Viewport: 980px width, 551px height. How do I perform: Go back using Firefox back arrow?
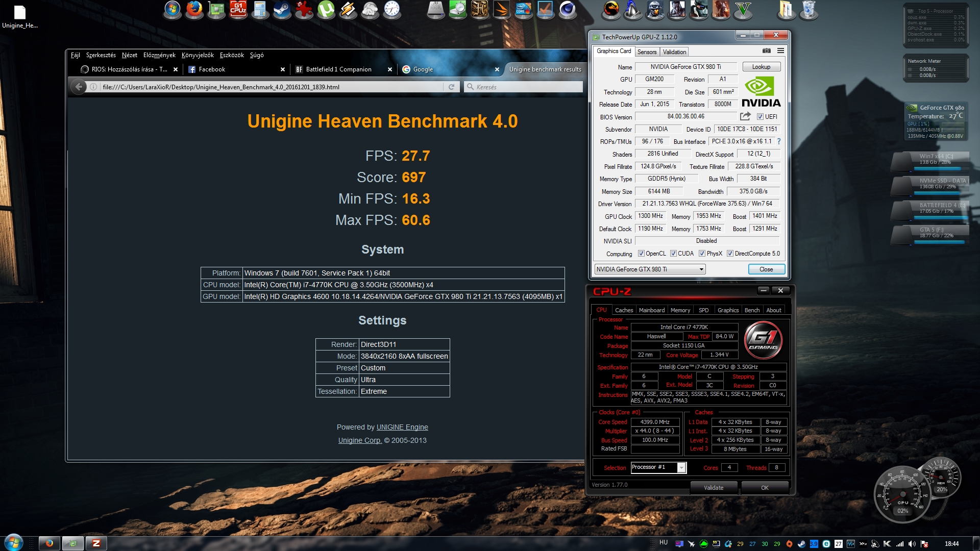(x=79, y=87)
